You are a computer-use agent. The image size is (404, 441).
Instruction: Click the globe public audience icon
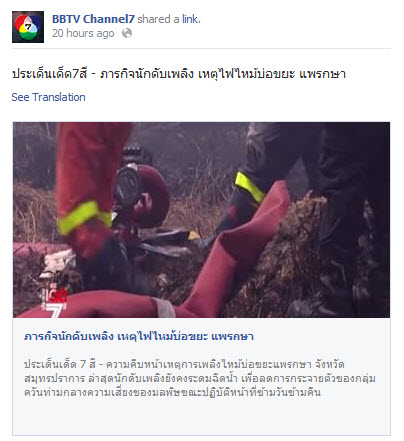(127, 33)
